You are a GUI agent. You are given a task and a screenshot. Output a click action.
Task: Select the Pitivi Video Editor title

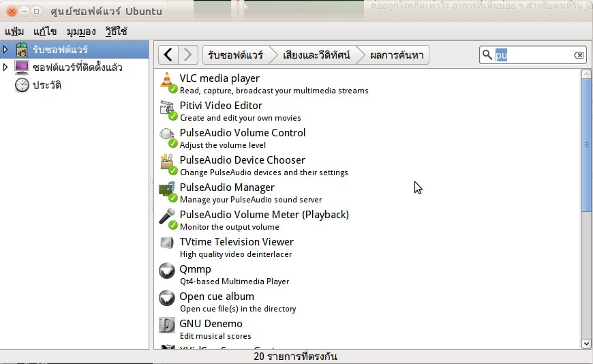(x=221, y=106)
